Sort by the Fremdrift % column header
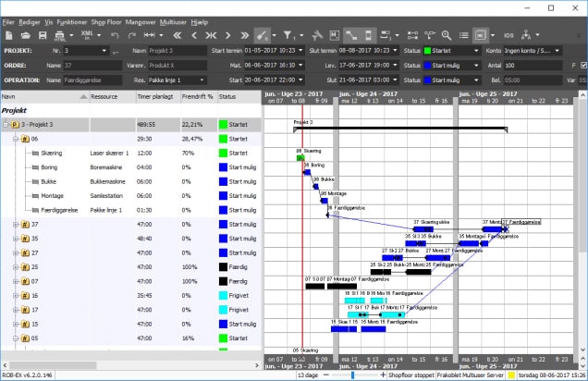The height and width of the screenshot is (381, 588). tap(199, 97)
